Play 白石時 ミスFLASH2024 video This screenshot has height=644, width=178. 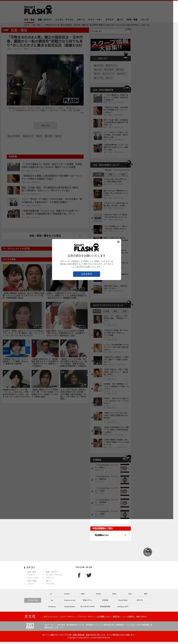pos(125,491)
